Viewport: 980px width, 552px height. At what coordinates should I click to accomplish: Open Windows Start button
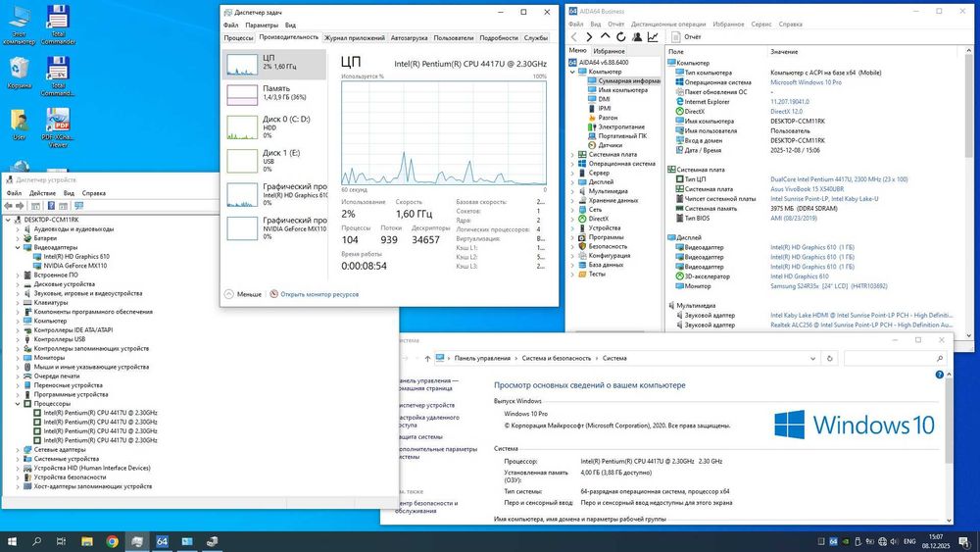[x=12, y=541]
